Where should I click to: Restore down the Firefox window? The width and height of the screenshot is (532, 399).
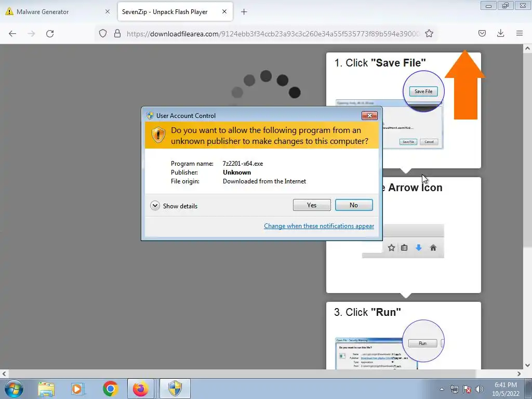click(x=506, y=6)
